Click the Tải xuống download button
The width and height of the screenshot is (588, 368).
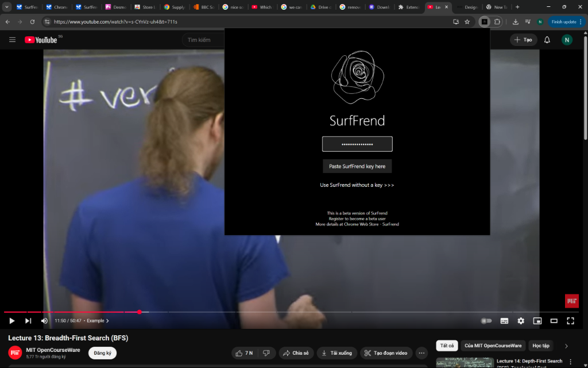click(x=336, y=353)
